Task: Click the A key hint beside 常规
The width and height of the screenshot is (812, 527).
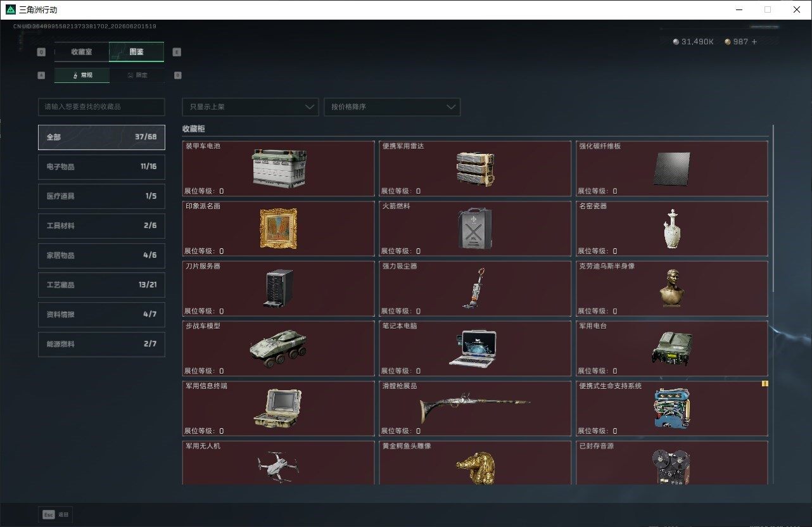Action: [42, 75]
